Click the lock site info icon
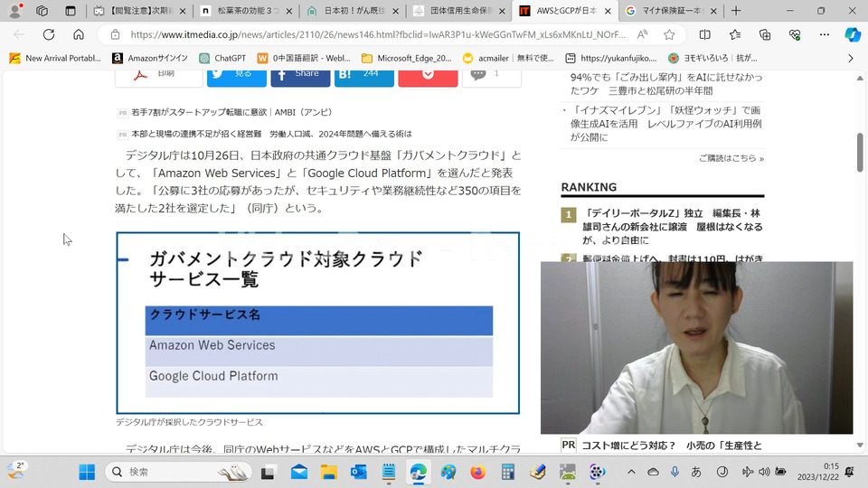The height and width of the screenshot is (488, 868). click(115, 34)
